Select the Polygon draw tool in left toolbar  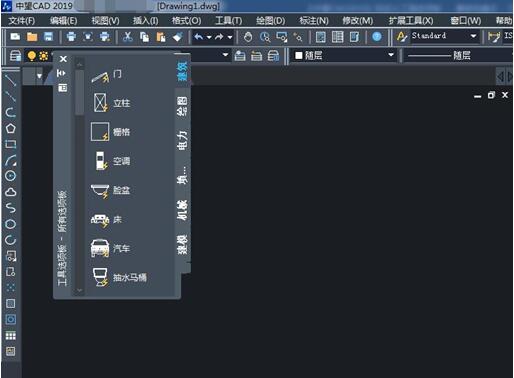(x=11, y=128)
